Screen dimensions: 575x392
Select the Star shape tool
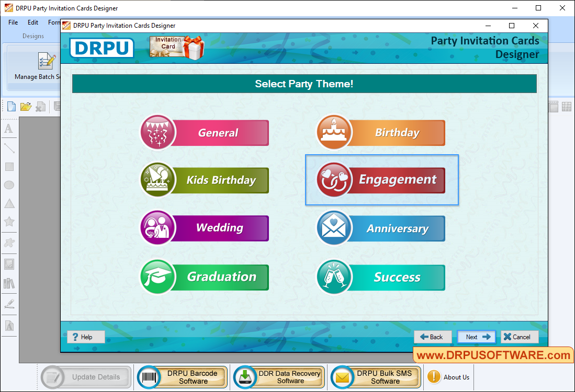coord(9,222)
